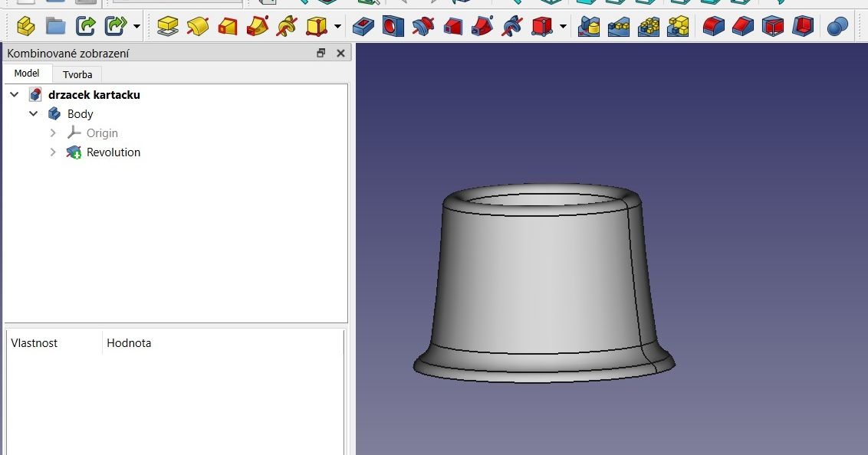Close the Kombinované zobrazení panel

(340, 53)
